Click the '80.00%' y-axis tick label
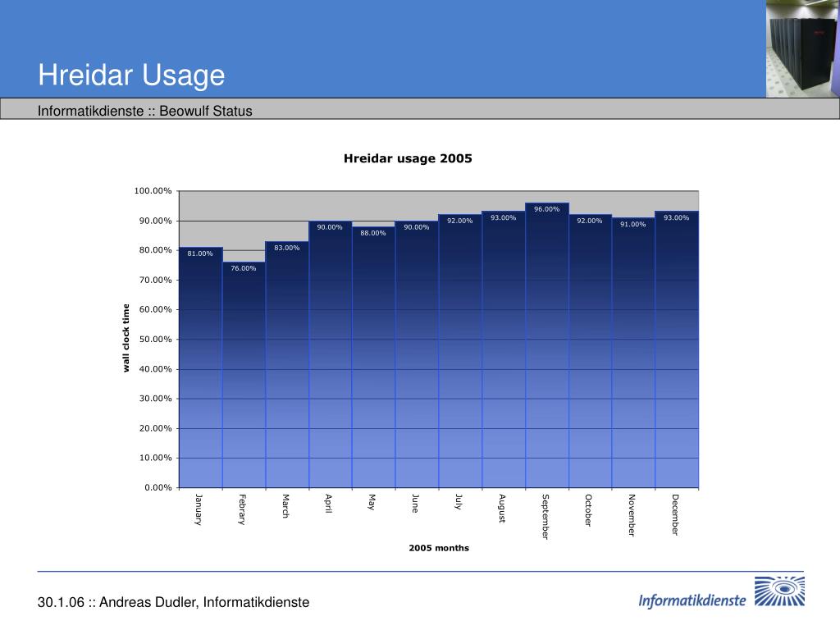The height and width of the screenshot is (630, 840). [155, 250]
